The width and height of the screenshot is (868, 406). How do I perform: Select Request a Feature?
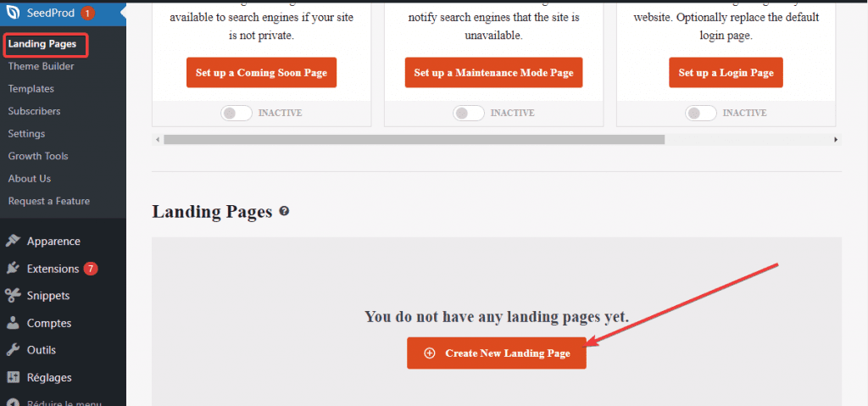click(x=48, y=201)
